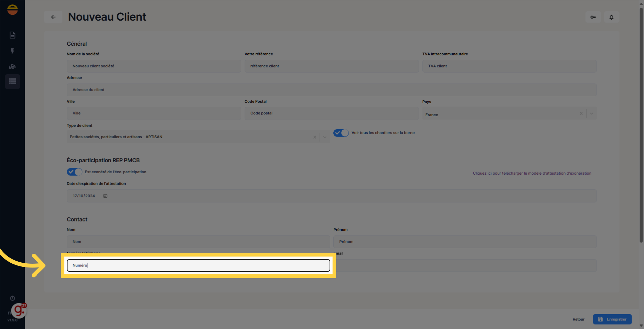The width and height of the screenshot is (644, 329).
Task: Open the calendar icon next to the expiration date
Action: (x=105, y=196)
